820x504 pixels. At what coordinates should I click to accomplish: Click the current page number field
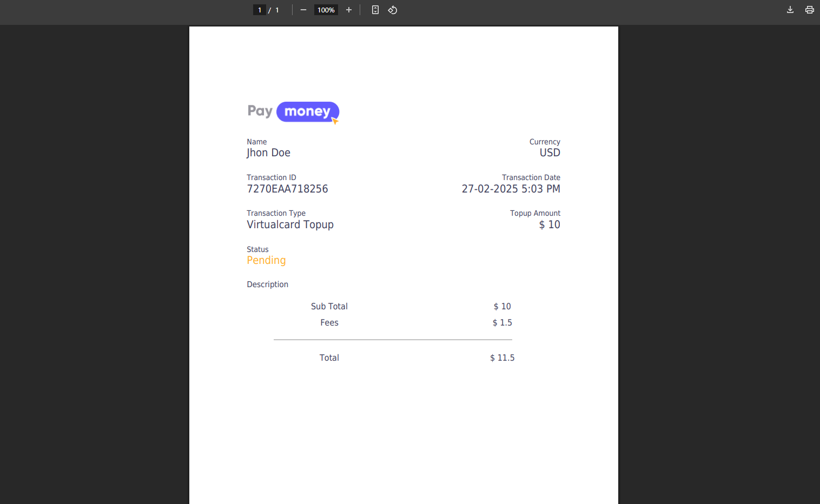coord(260,10)
